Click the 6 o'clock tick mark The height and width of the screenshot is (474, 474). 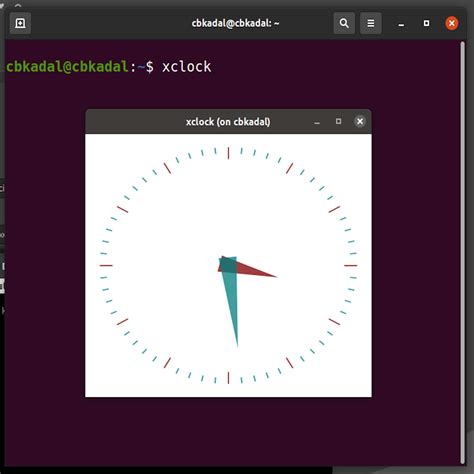228,378
